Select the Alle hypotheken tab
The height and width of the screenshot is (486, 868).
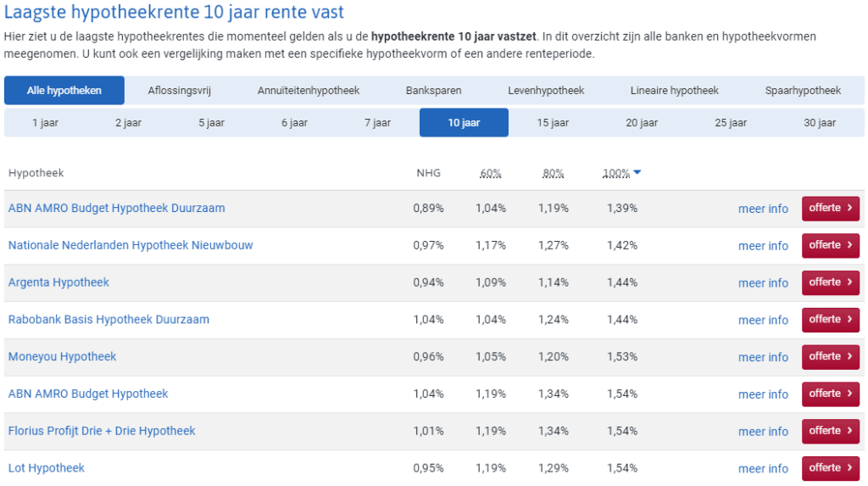pos(64,90)
